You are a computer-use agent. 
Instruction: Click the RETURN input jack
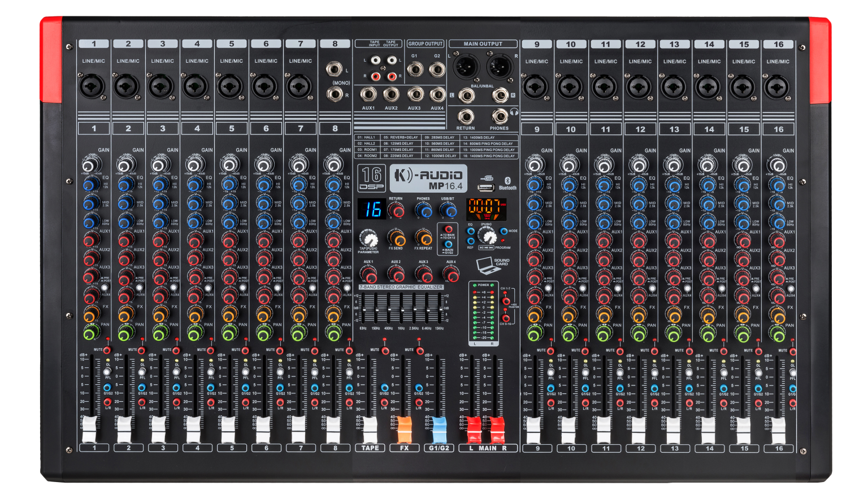tap(466, 116)
